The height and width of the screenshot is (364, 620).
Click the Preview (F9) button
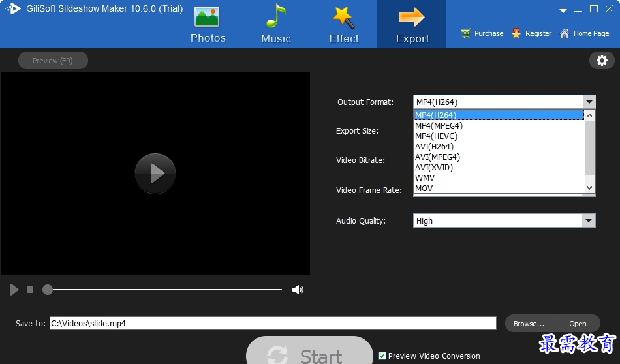coord(53,61)
